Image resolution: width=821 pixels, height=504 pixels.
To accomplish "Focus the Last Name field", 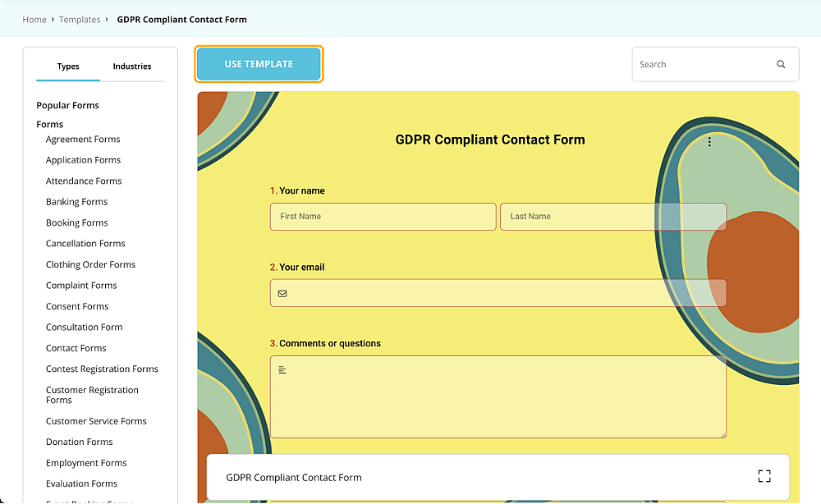I will pos(613,217).
